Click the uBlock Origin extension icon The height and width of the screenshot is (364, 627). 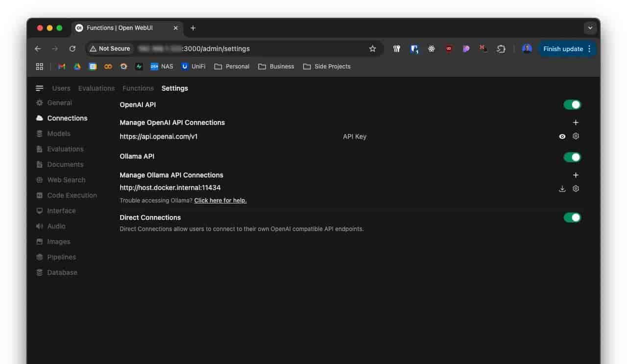[449, 49]
